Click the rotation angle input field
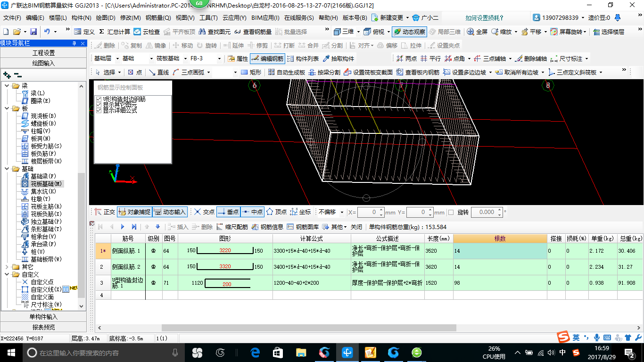Screen dimensions: 644x362 point(487,212)
